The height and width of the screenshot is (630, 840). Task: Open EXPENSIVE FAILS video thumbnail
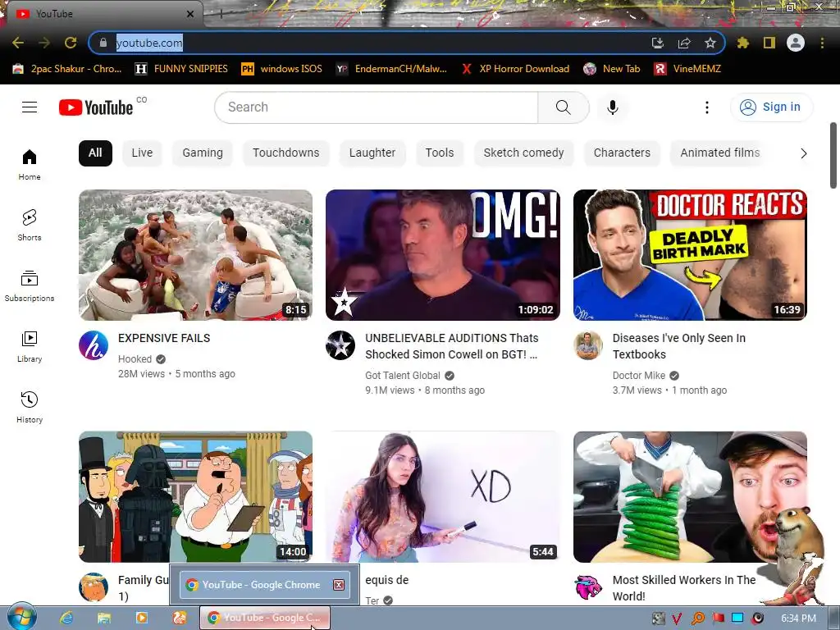point(195,255)
